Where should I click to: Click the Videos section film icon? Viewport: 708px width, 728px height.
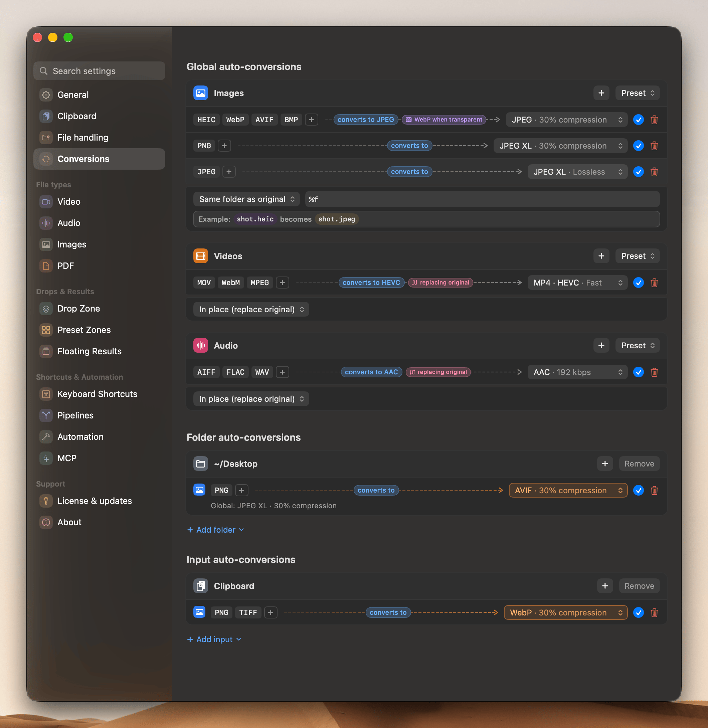tap(200, 256)
